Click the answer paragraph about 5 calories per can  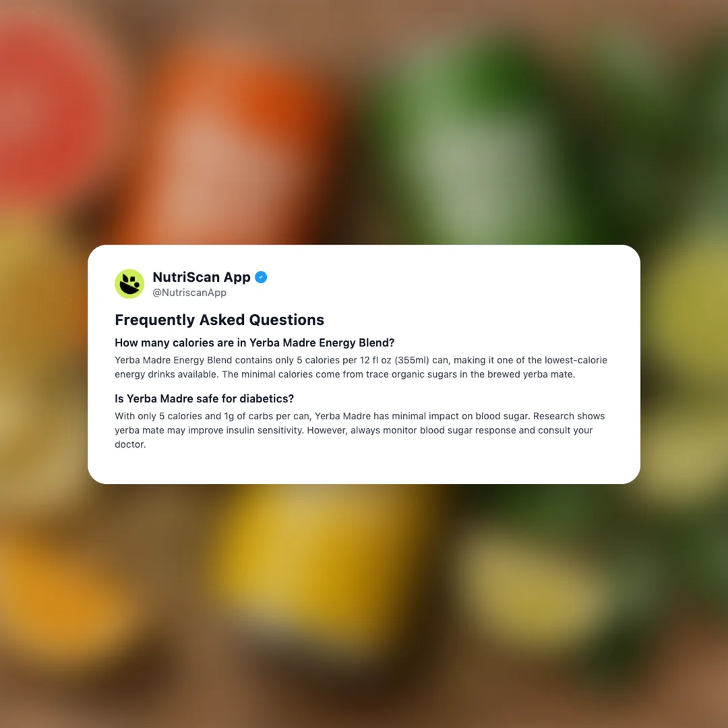pyautogui.click(x=361, y=367)
